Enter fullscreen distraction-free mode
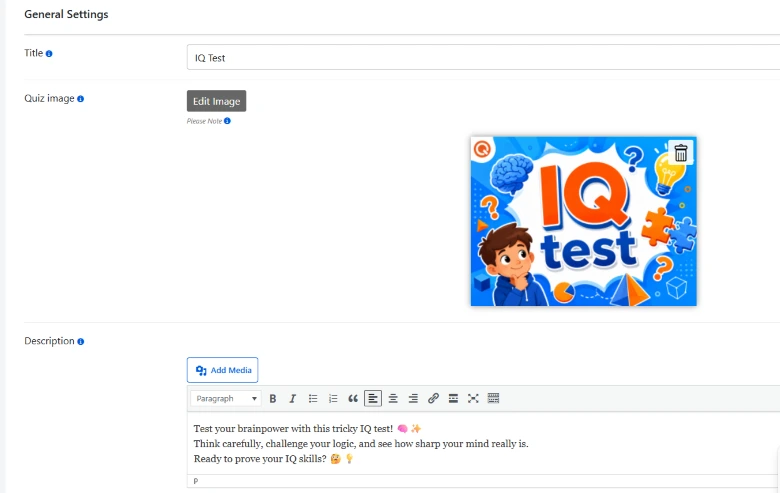Viewport: 780px width, 493px height. [x=473, y=398]
